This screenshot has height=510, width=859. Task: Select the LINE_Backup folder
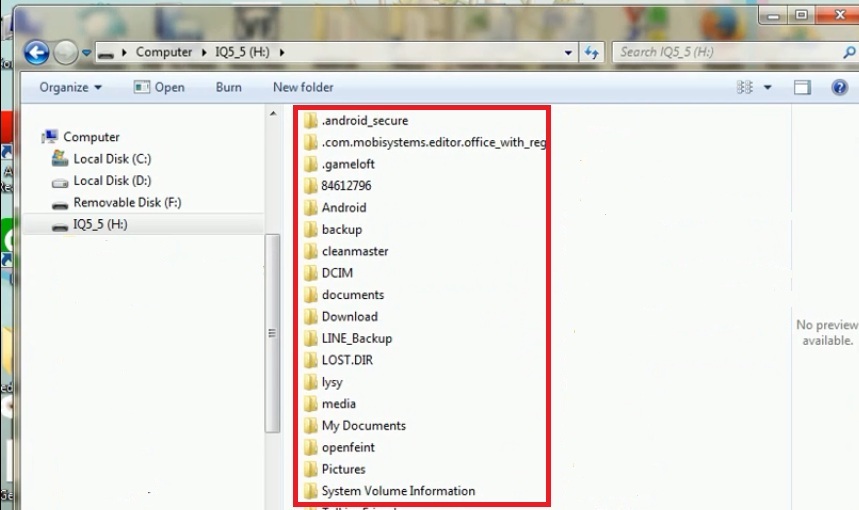click(356, 339)
